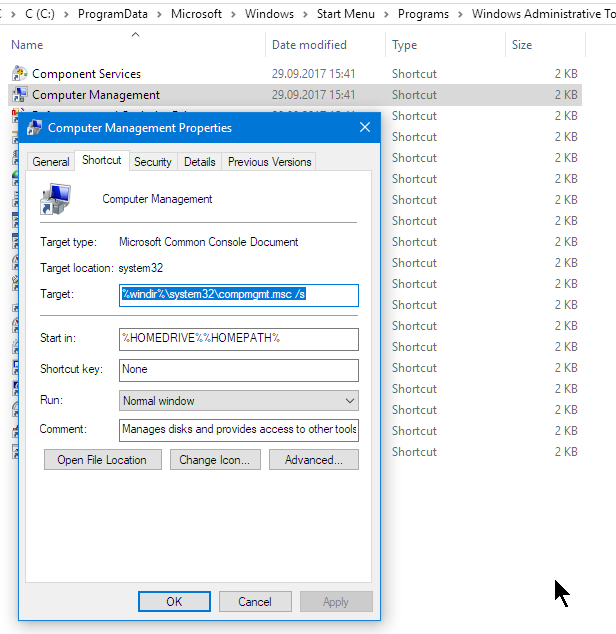Click the Start in text field

(238, 338)
